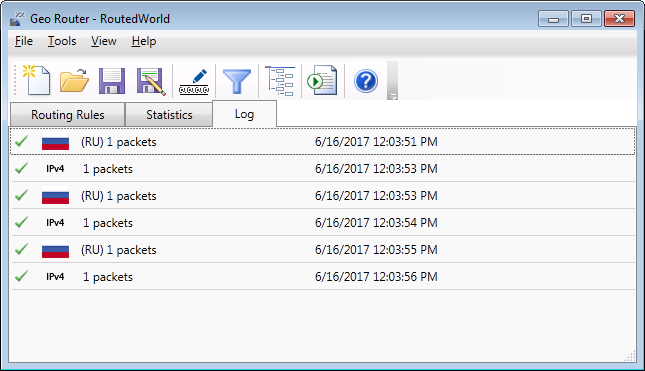The width and height of the screenshot is (645, 371).
Task: Click the green checkmark in the 12:03:56 row
Action: coord(21,276)
